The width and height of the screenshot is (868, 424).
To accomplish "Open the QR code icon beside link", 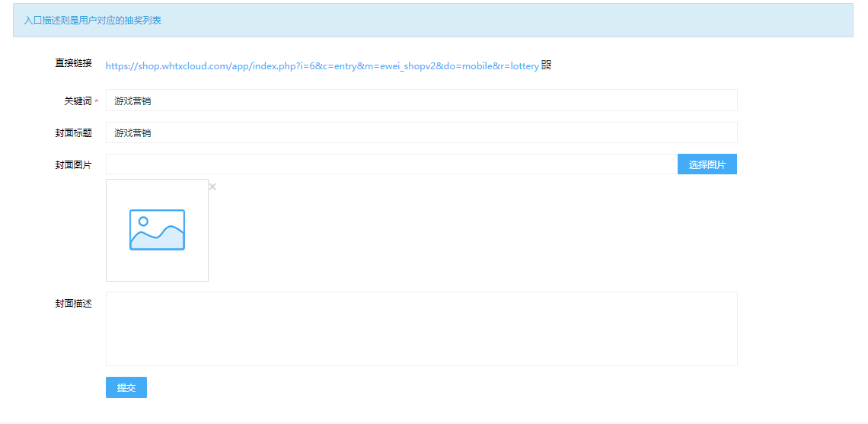I will coord(547,65).
